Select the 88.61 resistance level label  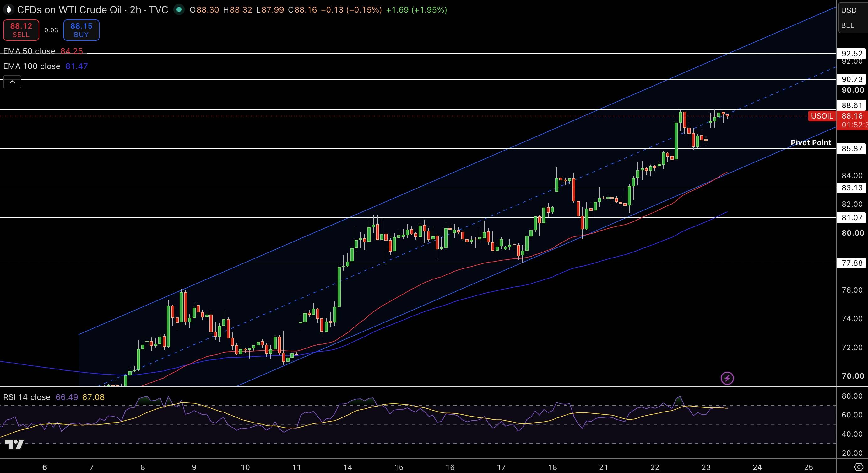pyautogui.click(x=852, y=105)
